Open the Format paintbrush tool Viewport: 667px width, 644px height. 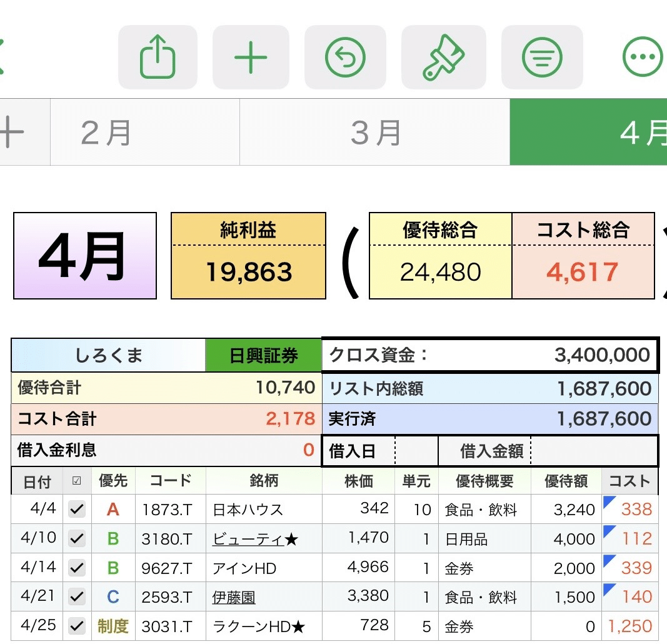point(444,56)
